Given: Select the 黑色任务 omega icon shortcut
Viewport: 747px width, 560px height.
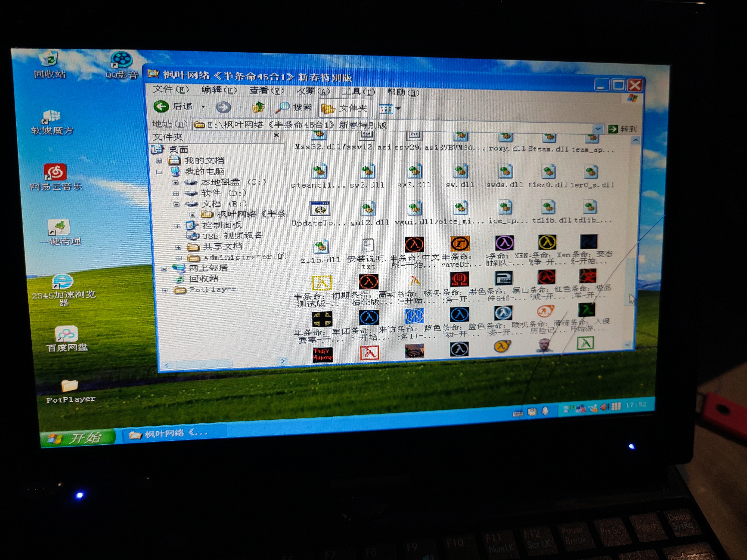Looking at the screenshot, I should [460, 279].
